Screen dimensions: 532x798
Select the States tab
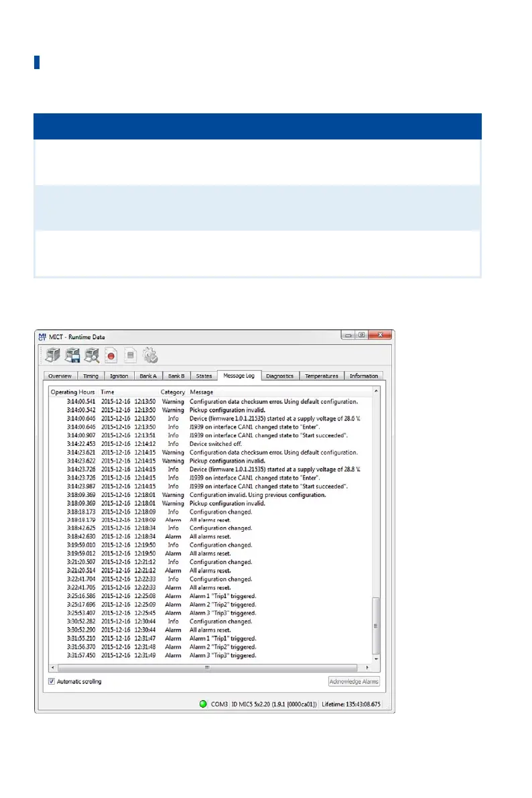tap(204, 376)
